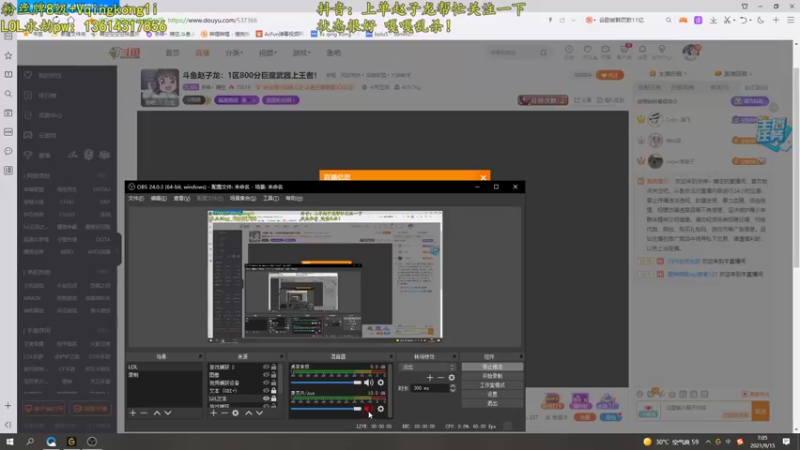
Task: Toggle visibility eye of 文本 (GDI+) source
Action: coord(266,390)
